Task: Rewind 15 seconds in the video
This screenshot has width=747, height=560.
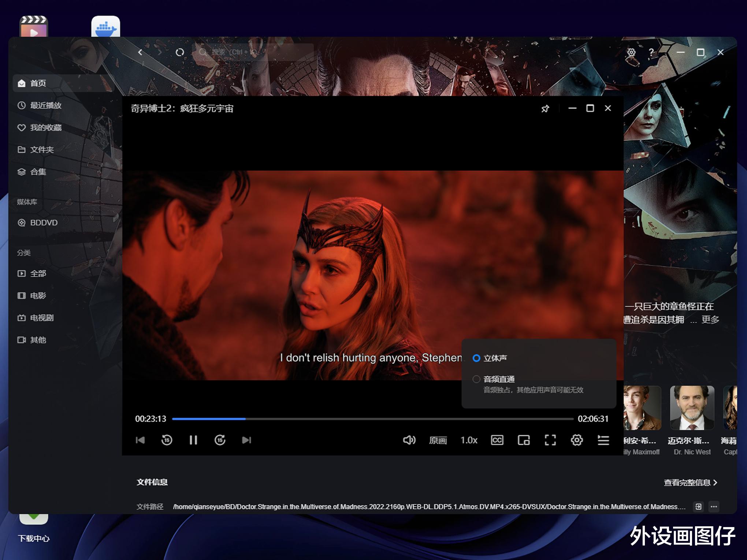Action: (x=167, y=440)
